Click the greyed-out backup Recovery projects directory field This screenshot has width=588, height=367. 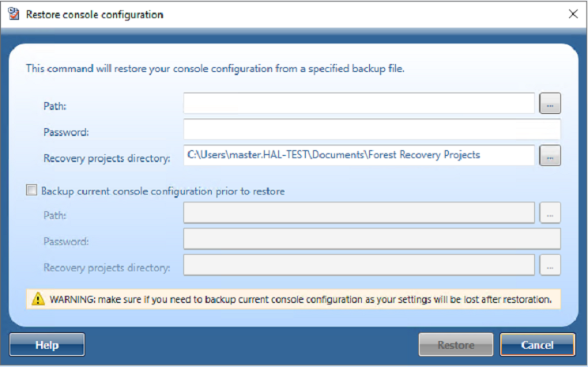click(x=359, y=266)
